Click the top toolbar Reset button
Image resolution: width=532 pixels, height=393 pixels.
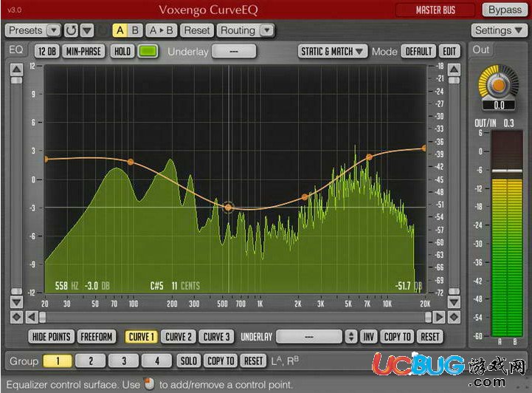tap(197, 30)
